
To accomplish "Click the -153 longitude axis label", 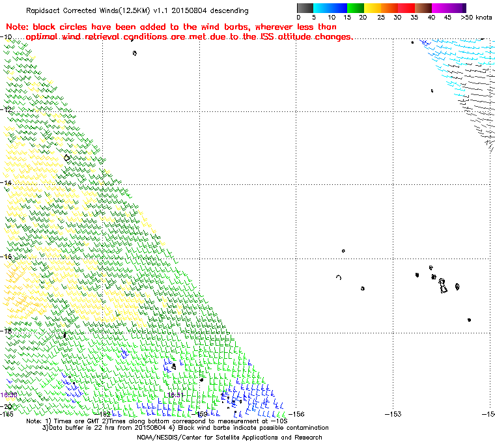I will coord(393,414).
